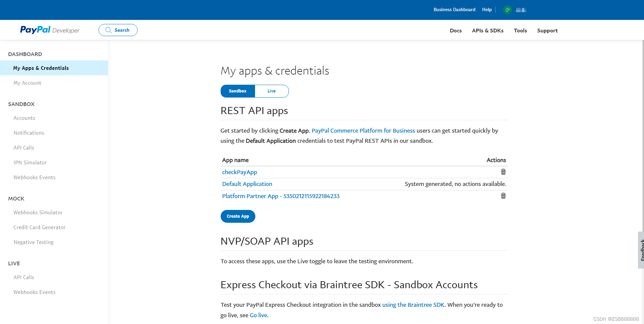Click the App name column header
Image resolution: width=644 pixels, height=324 pixels.
pyautogui.click(x=235, y=160)
